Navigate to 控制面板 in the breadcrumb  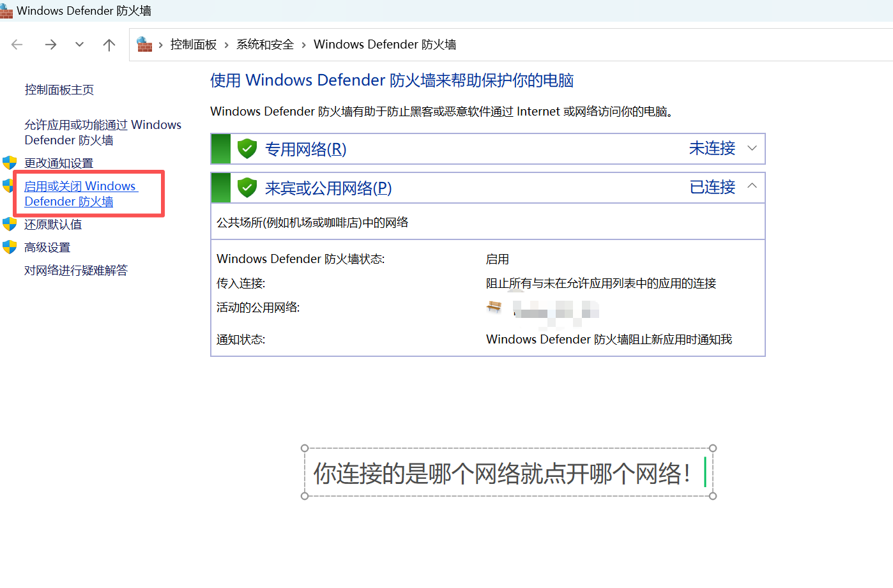(194, 44)
